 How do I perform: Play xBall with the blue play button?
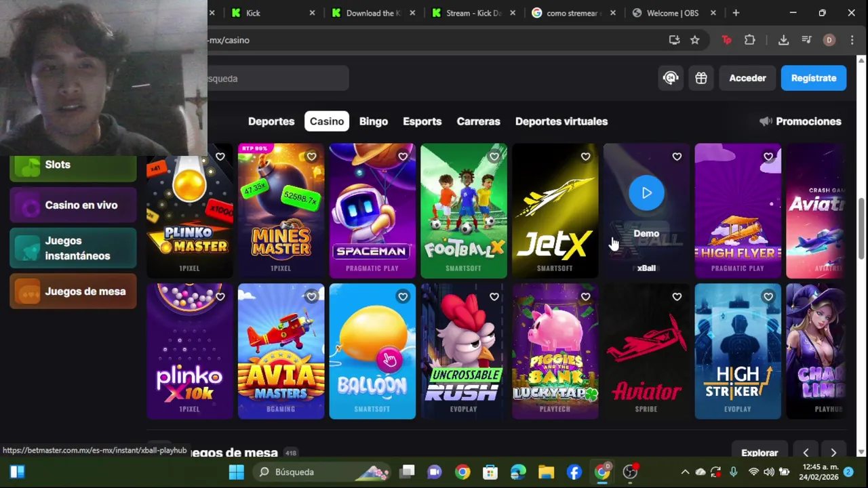646,193
